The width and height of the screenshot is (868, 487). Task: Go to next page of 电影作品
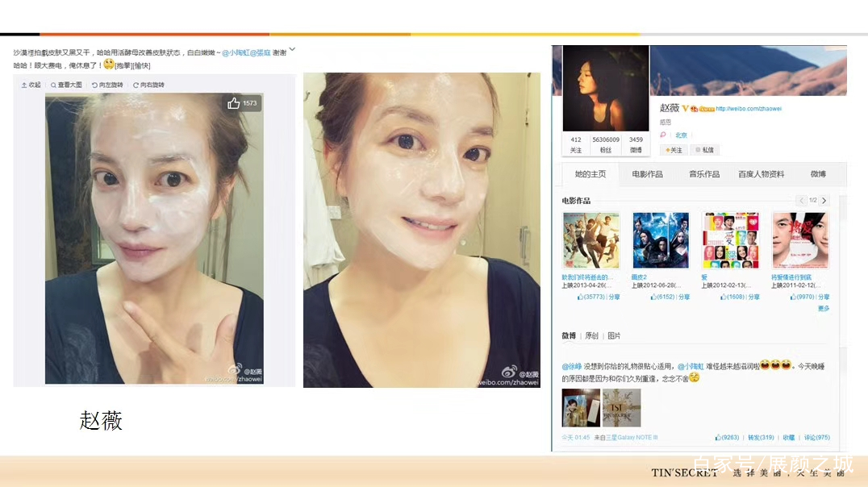click(824, 200)
